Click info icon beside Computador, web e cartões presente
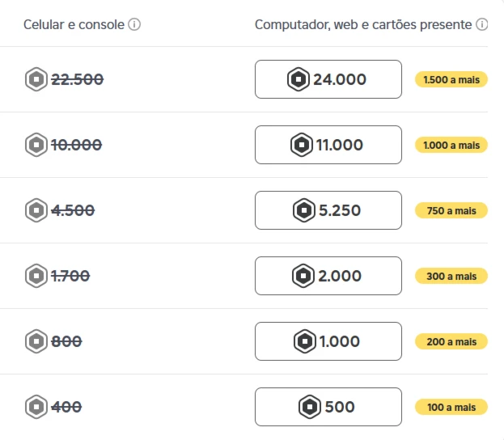 (x=482, y=24)
